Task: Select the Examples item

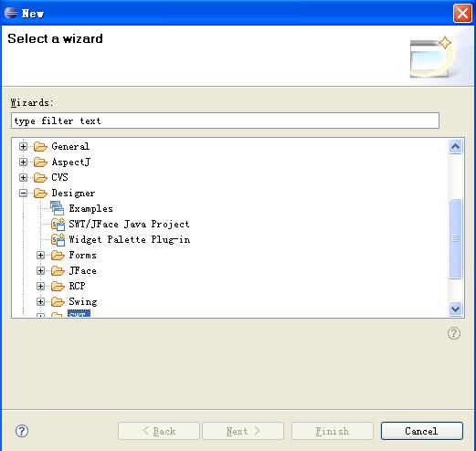Action: coord(90,209)
